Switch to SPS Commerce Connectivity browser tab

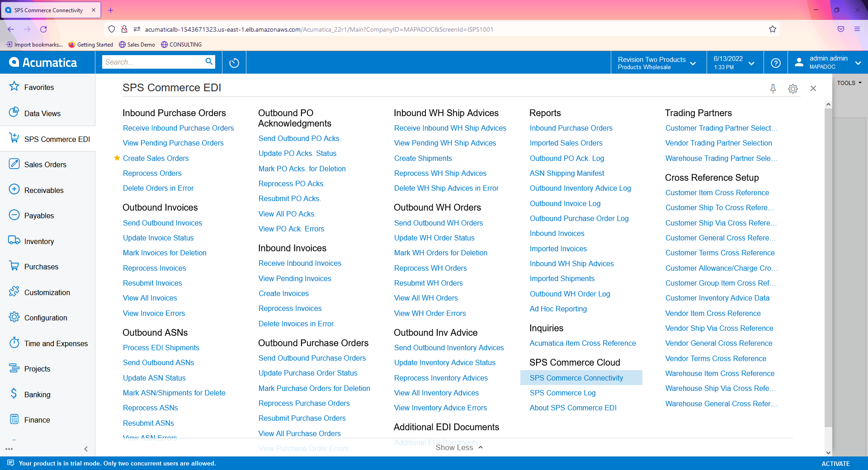51,10
